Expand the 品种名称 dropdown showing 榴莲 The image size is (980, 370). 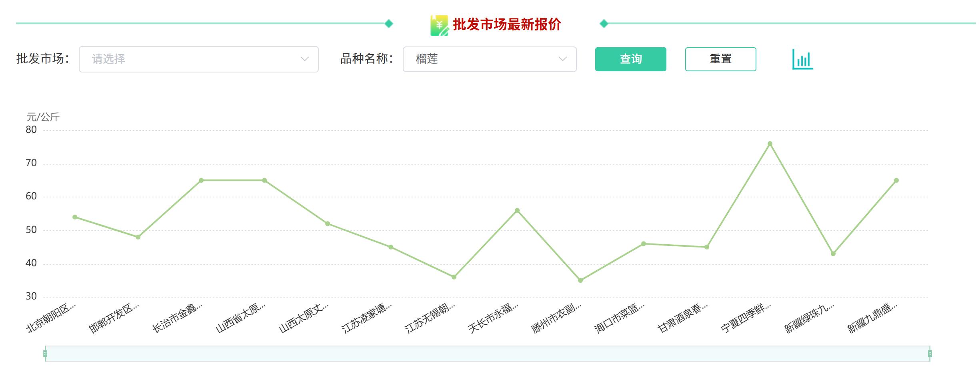pos(489,59)
